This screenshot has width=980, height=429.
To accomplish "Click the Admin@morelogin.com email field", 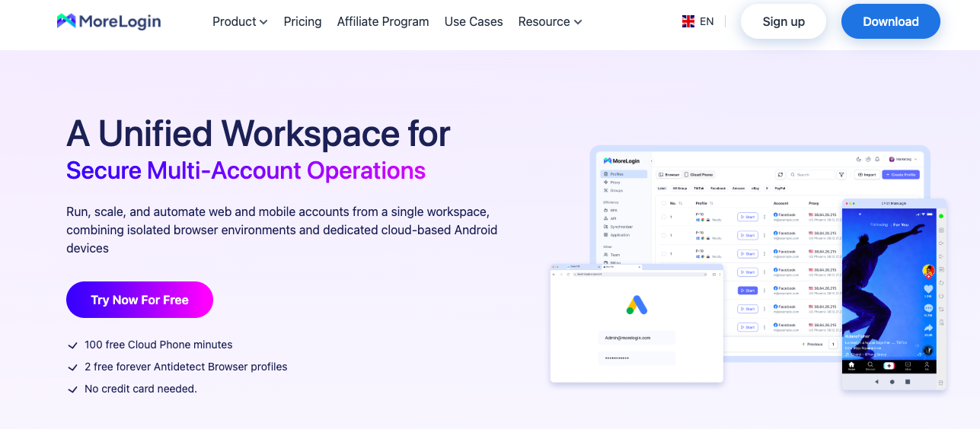I will [x=637, y=338].
